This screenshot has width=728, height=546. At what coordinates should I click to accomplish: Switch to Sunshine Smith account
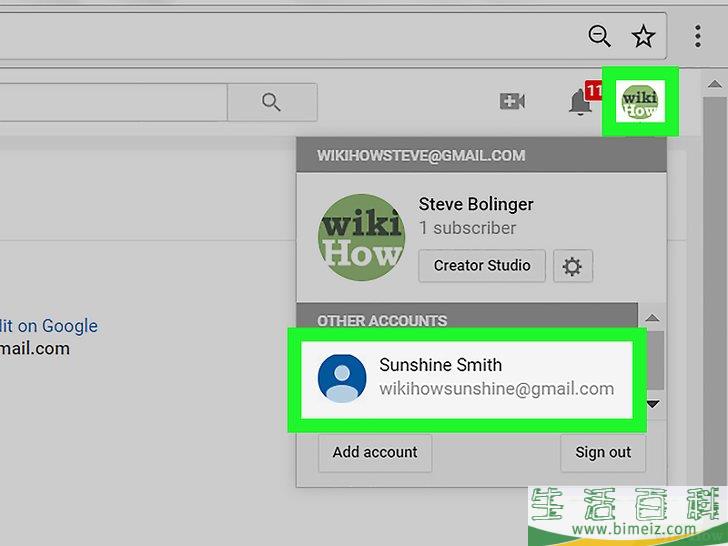pyautogui.click(x=467, y=380)
